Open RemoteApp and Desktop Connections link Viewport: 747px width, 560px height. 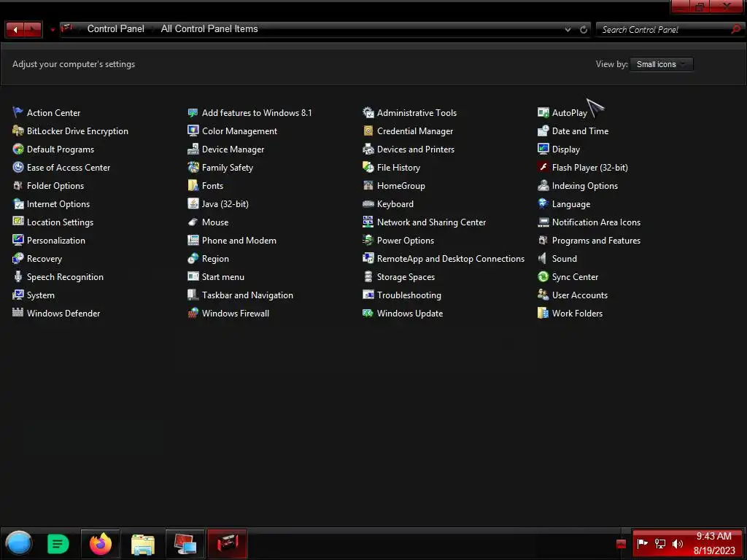click(x=451, y=259)
